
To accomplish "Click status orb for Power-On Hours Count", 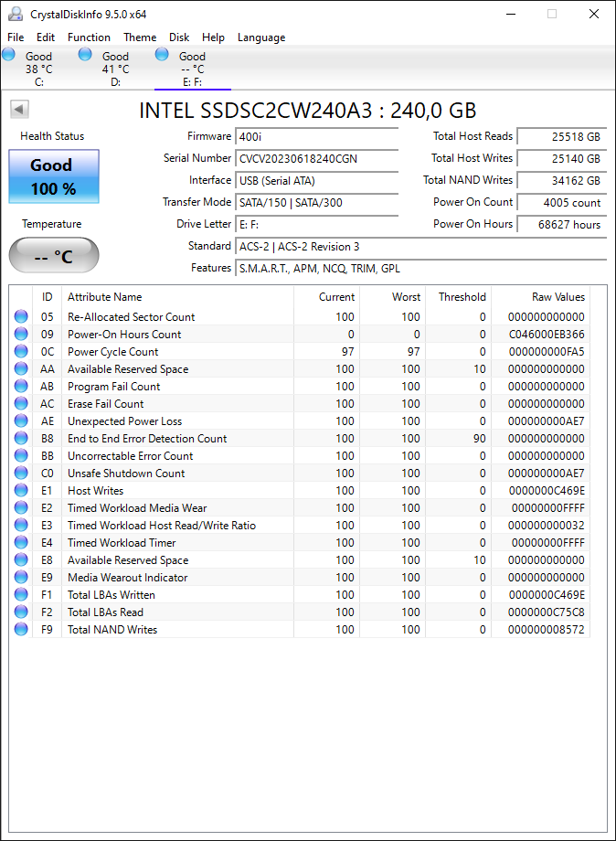I will 21,334.
